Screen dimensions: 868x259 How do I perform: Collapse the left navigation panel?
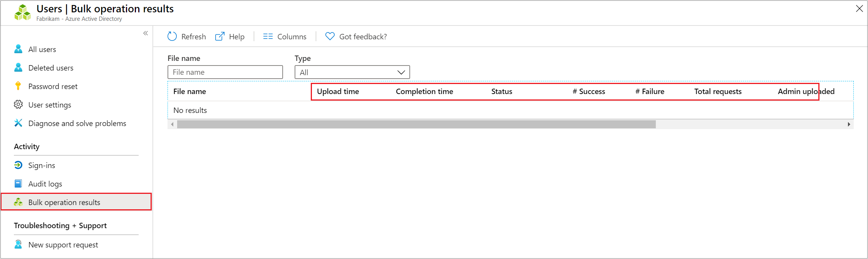[146, 33]
